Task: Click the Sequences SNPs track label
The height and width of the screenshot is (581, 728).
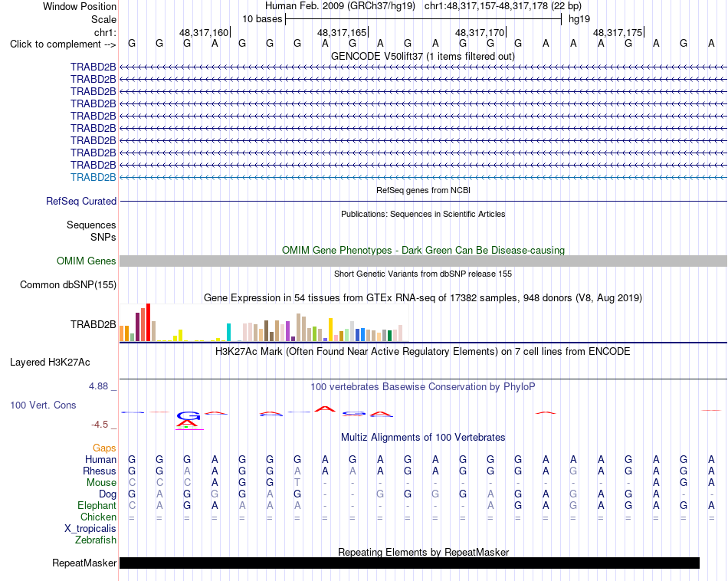Action: 91,231
